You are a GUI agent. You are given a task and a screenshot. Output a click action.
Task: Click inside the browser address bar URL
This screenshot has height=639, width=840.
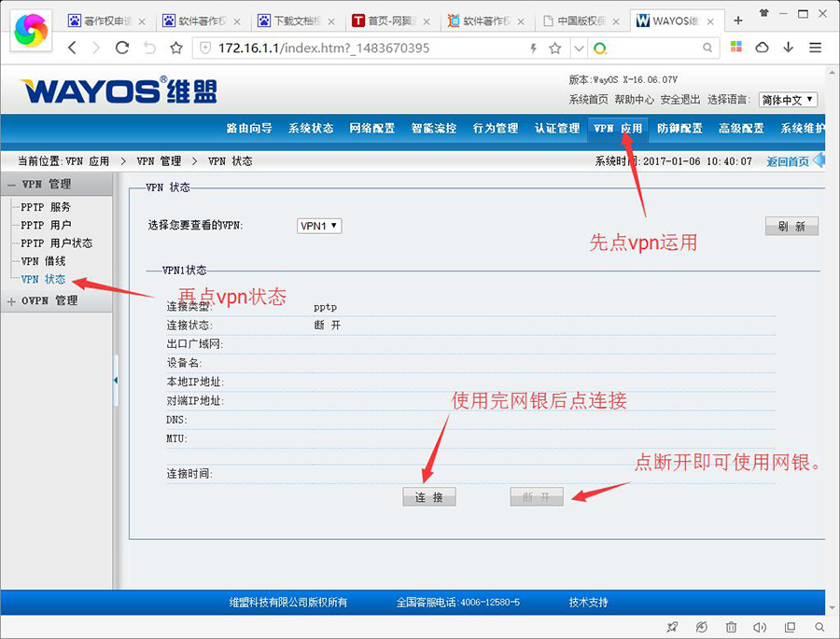(x=324, y=49)
